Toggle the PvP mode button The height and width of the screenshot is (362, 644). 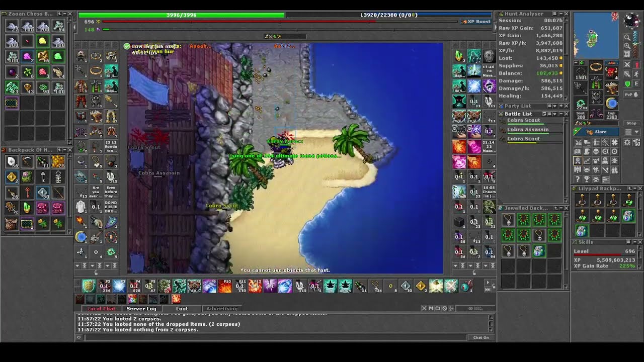(631, 95)
